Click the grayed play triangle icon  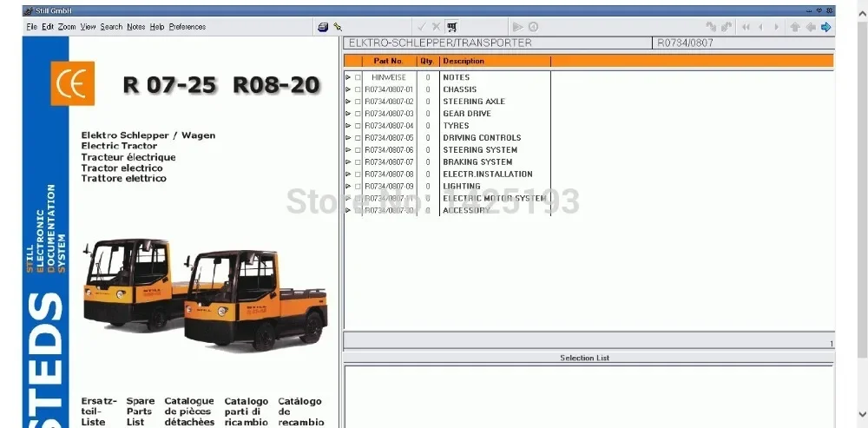click(517, 27)
